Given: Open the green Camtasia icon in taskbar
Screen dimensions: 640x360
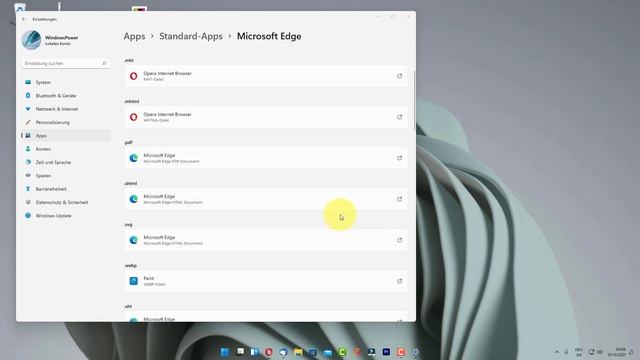Looking at the screenshot, I should point(342,352).
